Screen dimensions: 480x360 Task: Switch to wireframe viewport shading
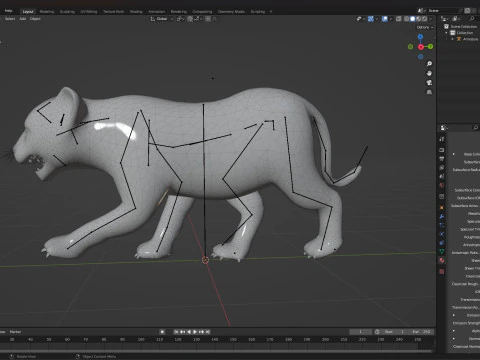[x=406, y=19]
